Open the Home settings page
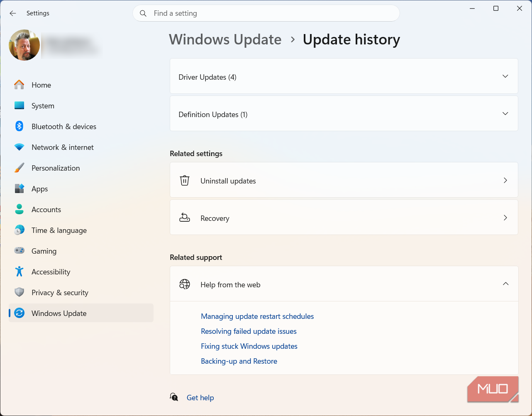532x416 pixels. point(81,85)
